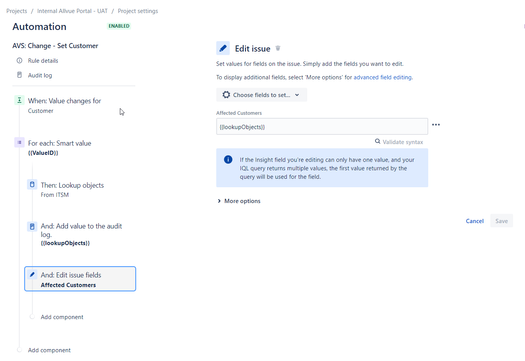This screenshot has height=361, width=525.
Task: Add component inside the For each branch
Action: (62, 317)
